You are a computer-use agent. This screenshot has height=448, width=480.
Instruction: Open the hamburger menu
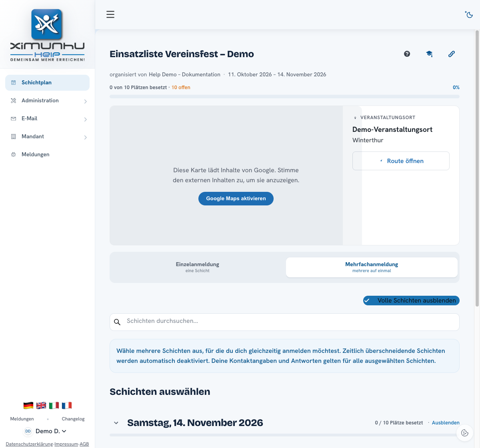[110, 14]
